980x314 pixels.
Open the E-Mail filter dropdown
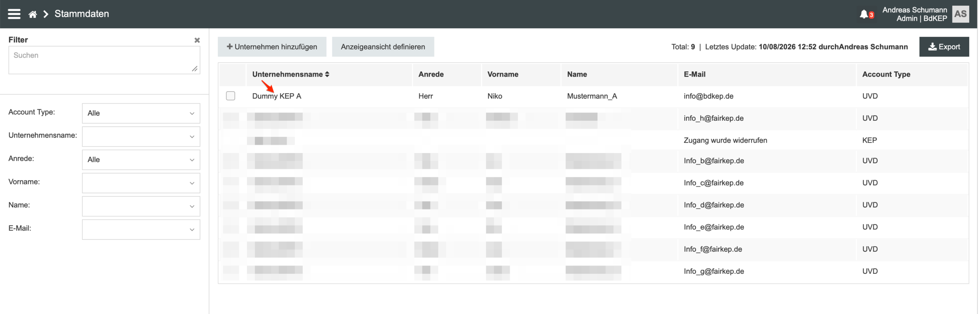pyautogui.click(x=141, y=229)
